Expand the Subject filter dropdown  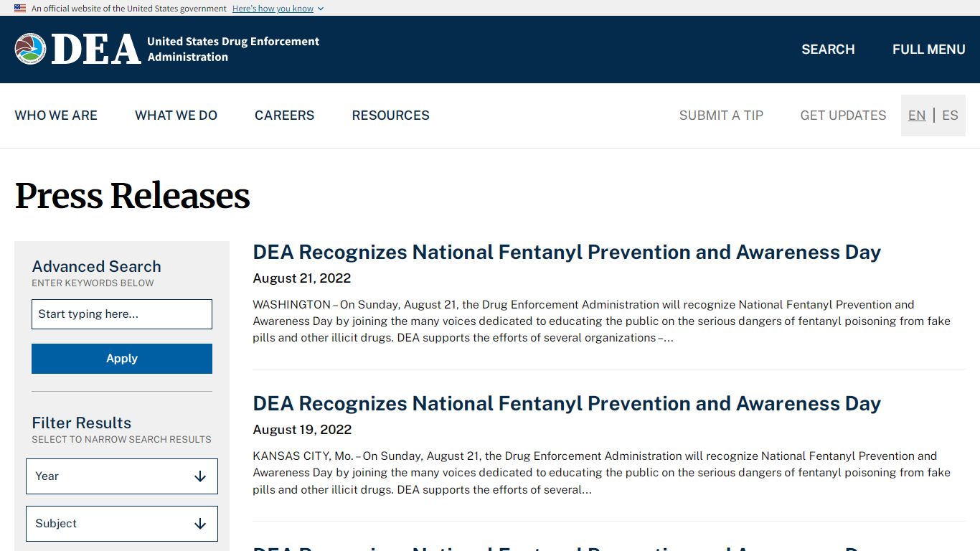pyautogui.click(x=122, y=524)
